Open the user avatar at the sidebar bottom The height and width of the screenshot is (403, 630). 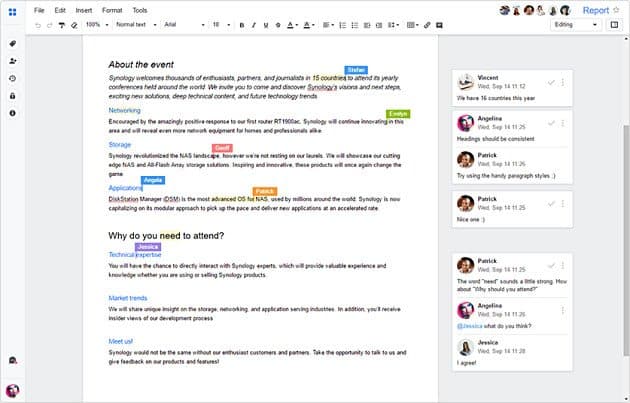(12, 390)
